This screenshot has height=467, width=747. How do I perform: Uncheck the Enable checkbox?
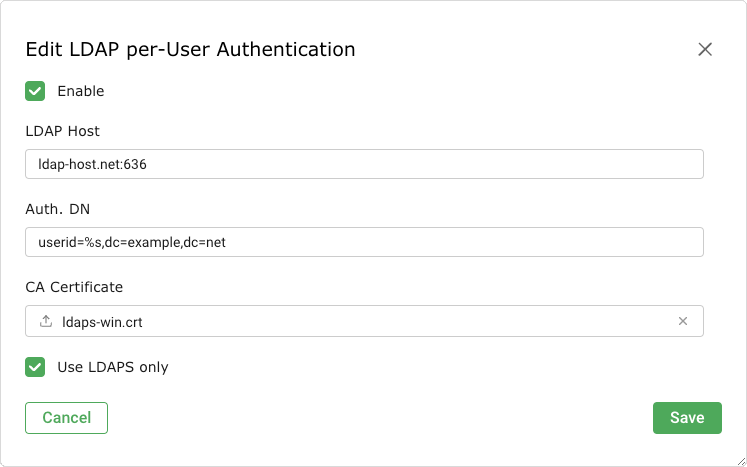click(x=35, y=91)
